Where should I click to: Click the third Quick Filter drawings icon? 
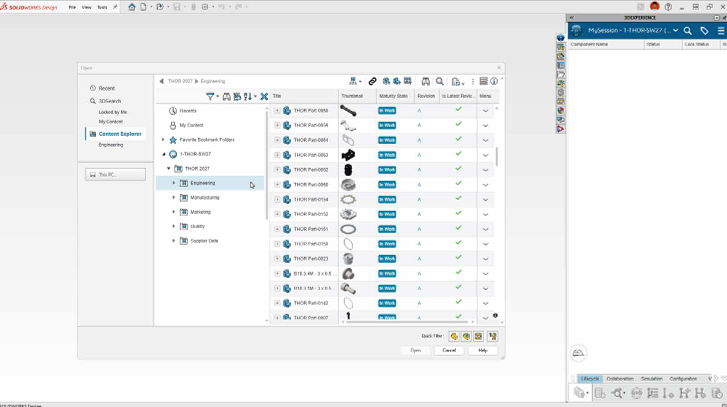click(x=478, y=337)
